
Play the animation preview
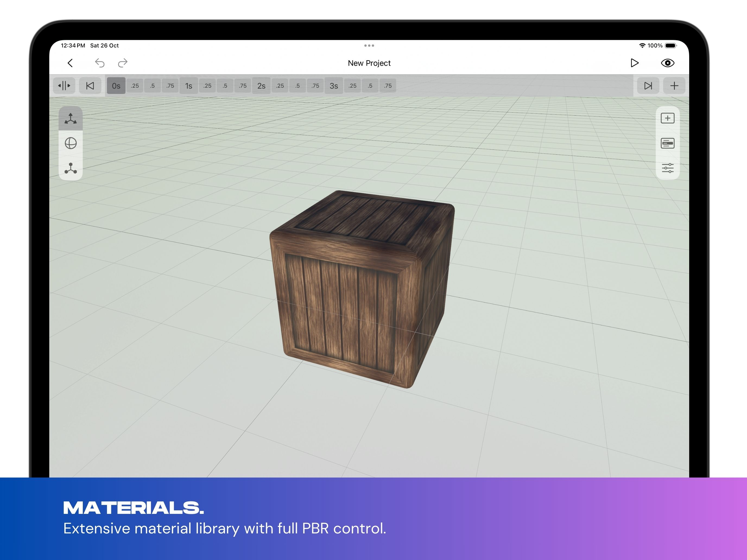[634, 63]
